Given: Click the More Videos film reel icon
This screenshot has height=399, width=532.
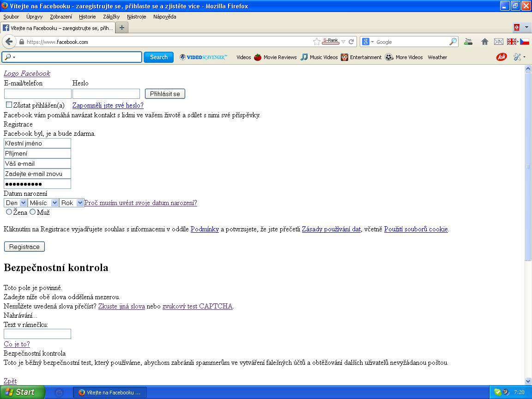Looking at the screenshot, I should 389,57.
